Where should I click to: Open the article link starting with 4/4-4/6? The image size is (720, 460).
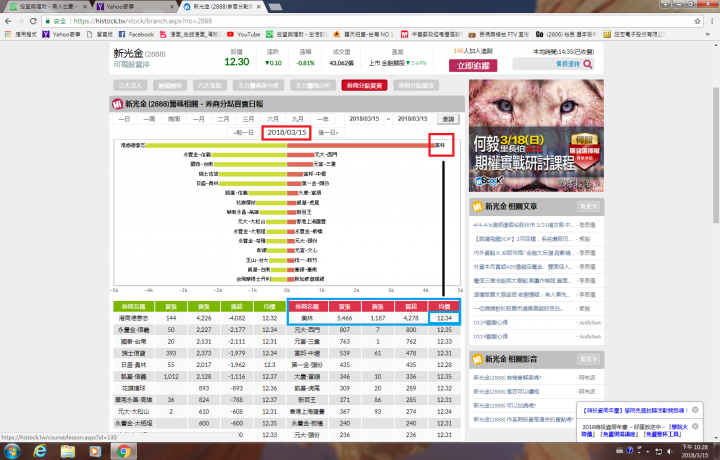(523, 225)
